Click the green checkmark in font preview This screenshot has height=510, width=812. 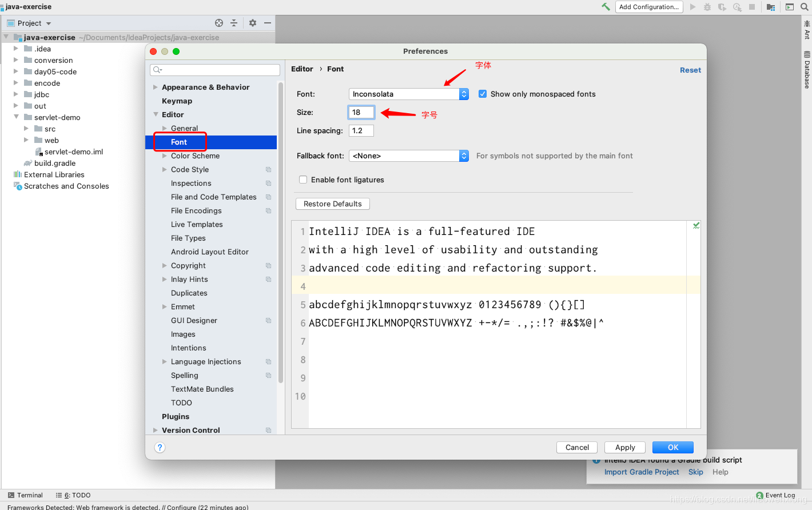696,226
